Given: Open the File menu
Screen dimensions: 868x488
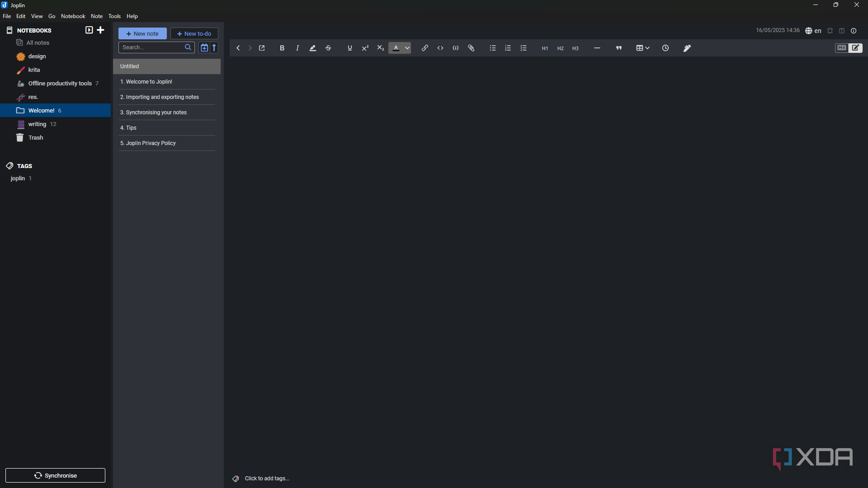Looking at the screenshot, I should click(x=7, y=16).
